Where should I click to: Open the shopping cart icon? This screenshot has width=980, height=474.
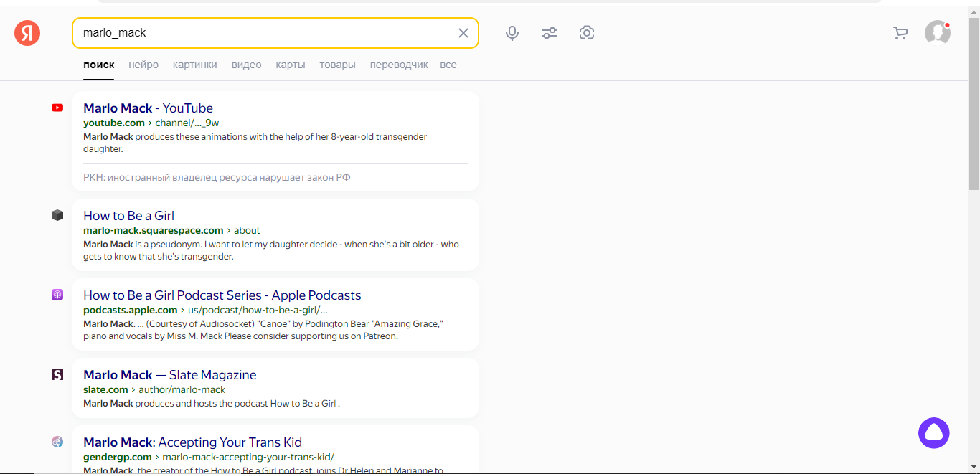pyautogui.click(x=900, y=33)
